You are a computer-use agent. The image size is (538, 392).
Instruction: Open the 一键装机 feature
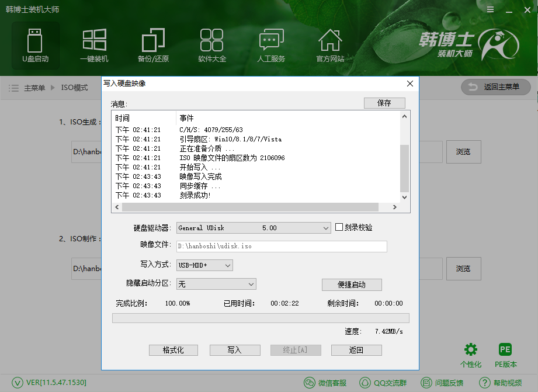coord(94,45)
